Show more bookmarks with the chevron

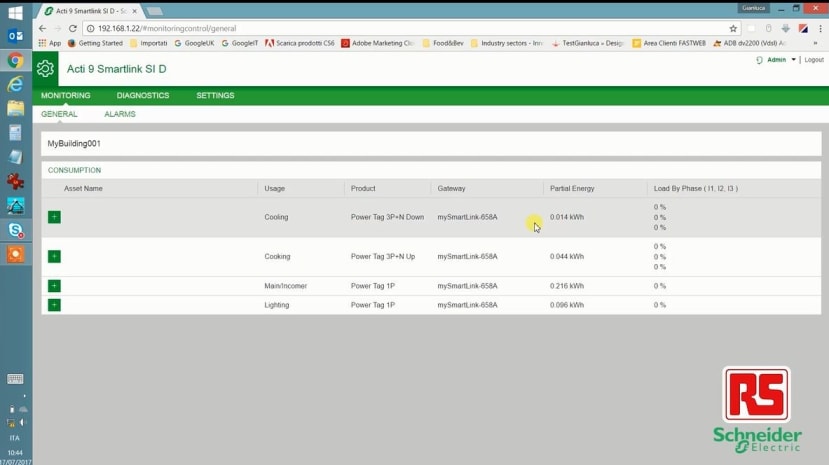(x=815, y=43)
